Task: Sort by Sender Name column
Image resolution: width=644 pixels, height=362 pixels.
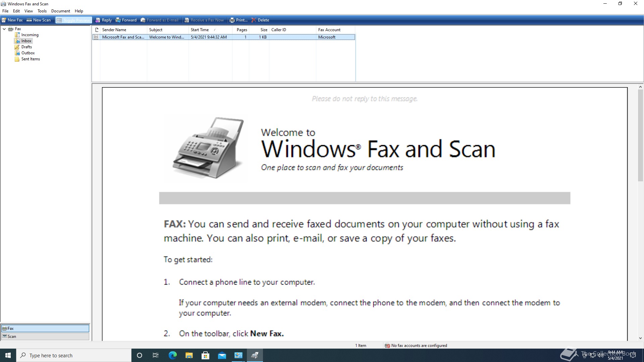Action: pos(123,30)
